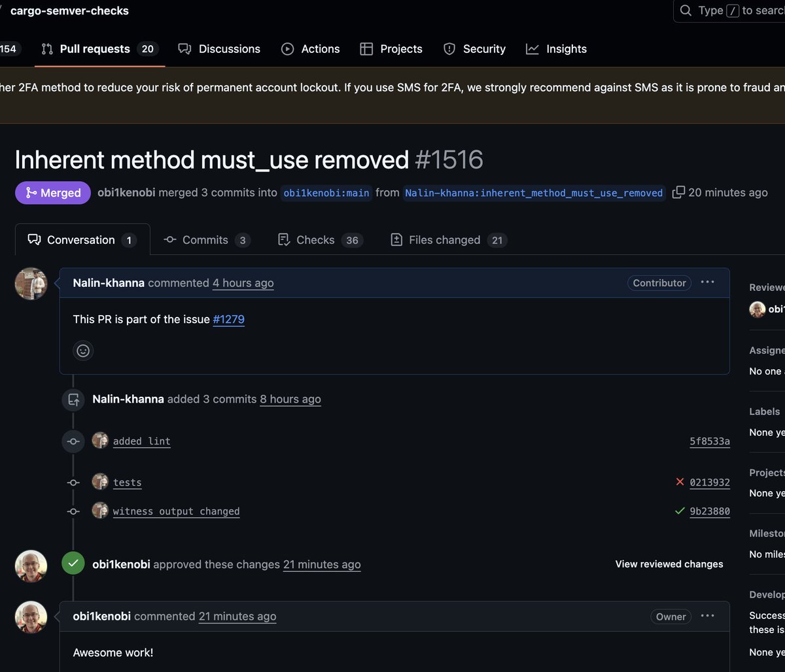Click the 21 minutes ago approval timestamp
Viewport: 785px width, 672px height.
(322, 564)
